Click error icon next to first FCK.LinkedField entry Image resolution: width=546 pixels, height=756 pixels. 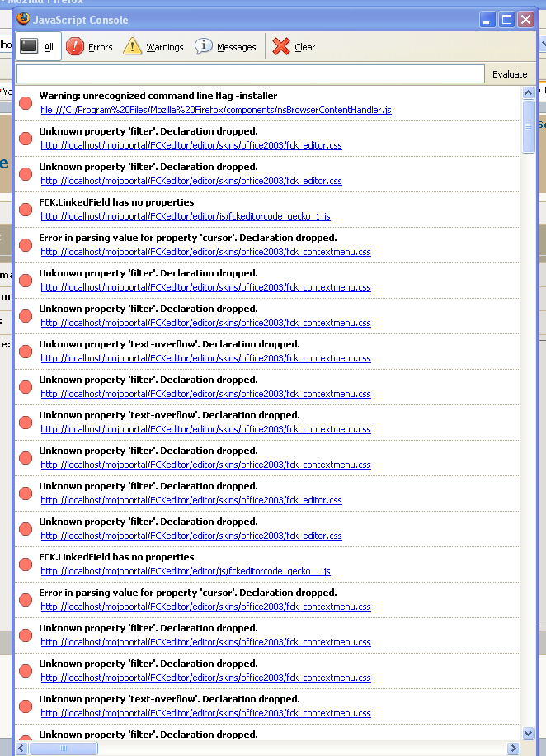(26, 210)
